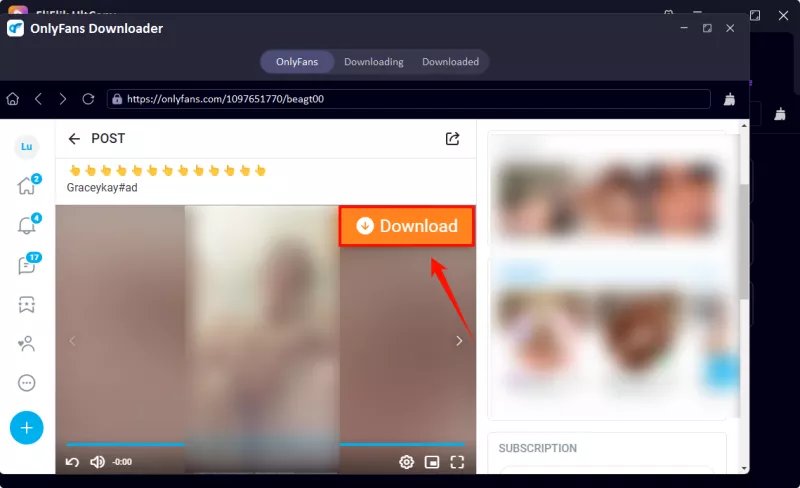Go to browser home page icon
The width and height of the screenshot is (800, 488).
(x=13, y=99)
